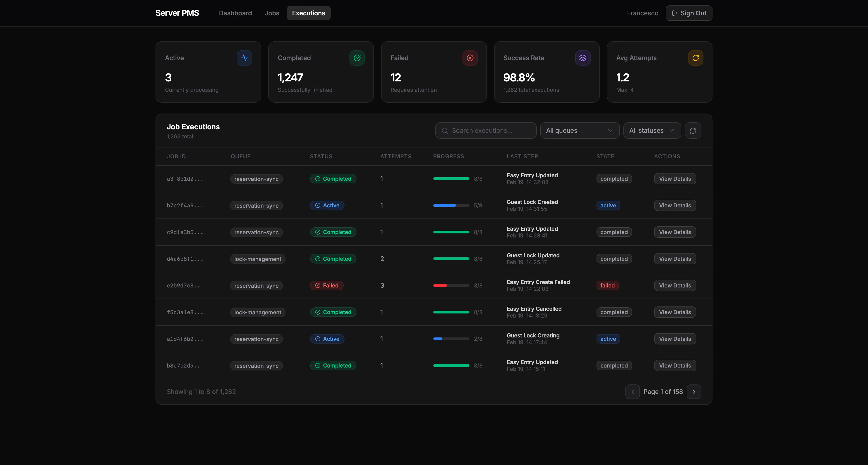
Task: Go to previous page arrow
Action: [632, 391]
